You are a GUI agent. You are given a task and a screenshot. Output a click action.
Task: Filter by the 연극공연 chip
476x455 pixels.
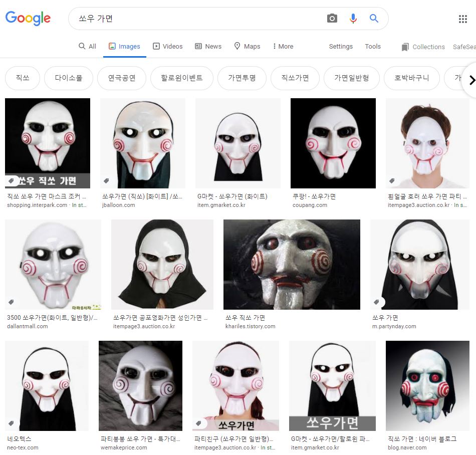122,78
